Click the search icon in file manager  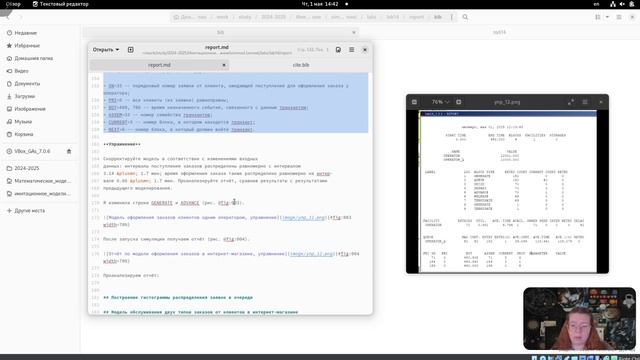click(x=465, y=17)
